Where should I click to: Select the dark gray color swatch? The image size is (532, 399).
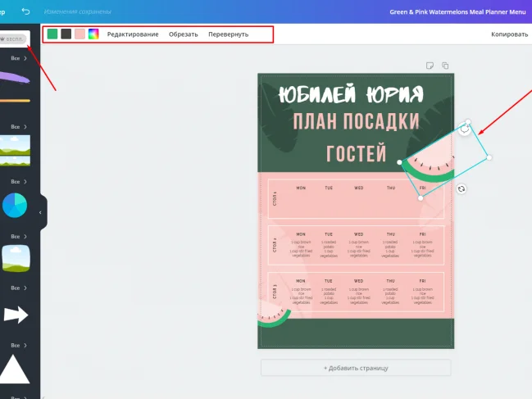click(66, 34)
